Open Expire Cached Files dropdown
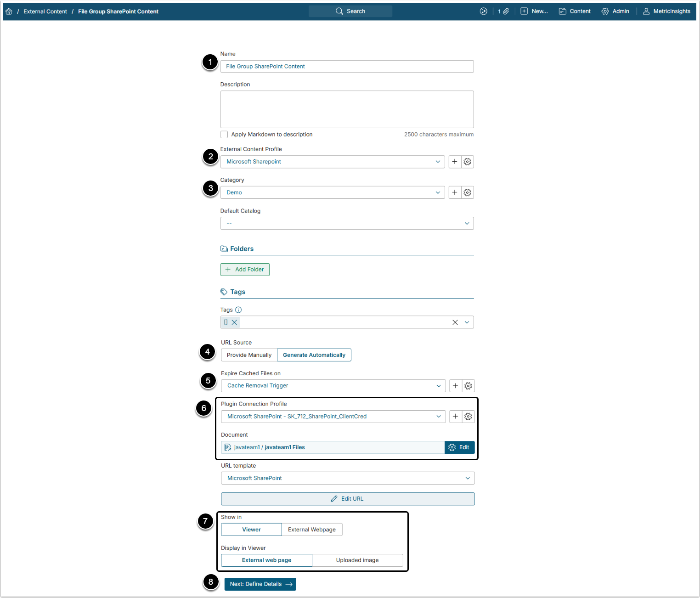Screen dimensions: 700x598 (333, 386)
